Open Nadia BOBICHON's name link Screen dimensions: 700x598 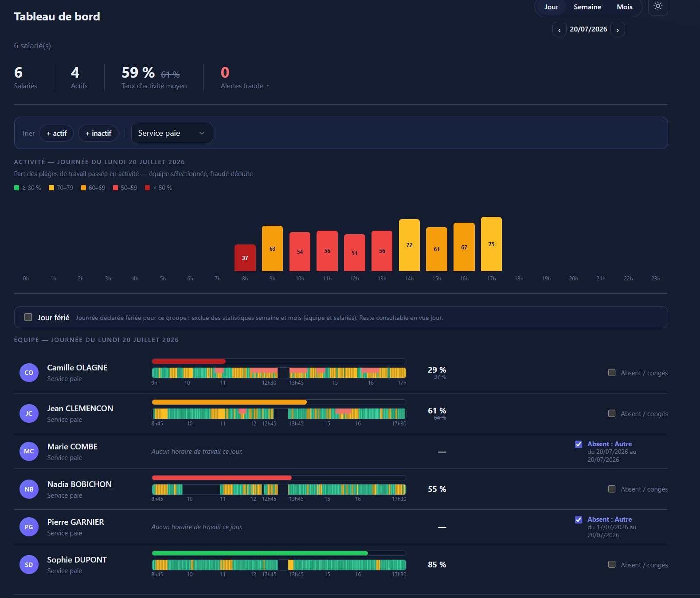coord(79,484)
